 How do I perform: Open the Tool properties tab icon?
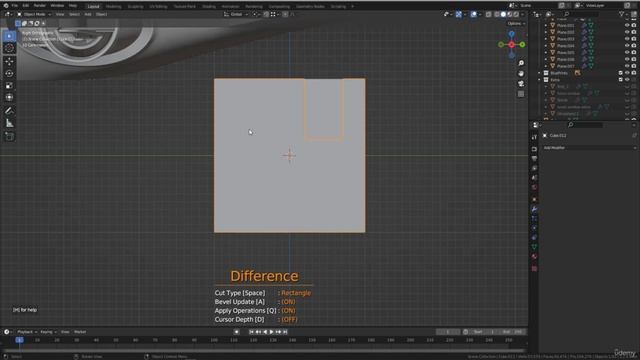click(534, 137)
